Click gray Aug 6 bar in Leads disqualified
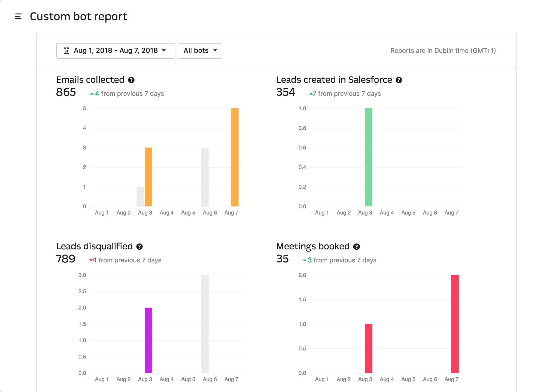The width and height of the screenshot is (553, 392). [205, 324]
